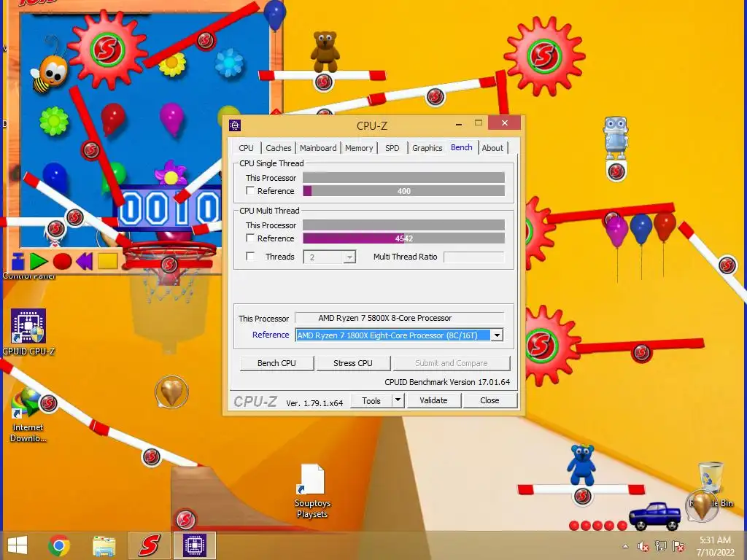Click the This Processor name field
The width and height of the screenshot is (747, 560).
coord(399,318)
